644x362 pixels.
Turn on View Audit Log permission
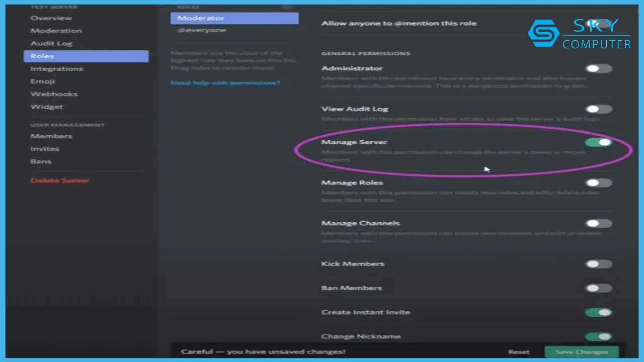[x=599, y=109]
